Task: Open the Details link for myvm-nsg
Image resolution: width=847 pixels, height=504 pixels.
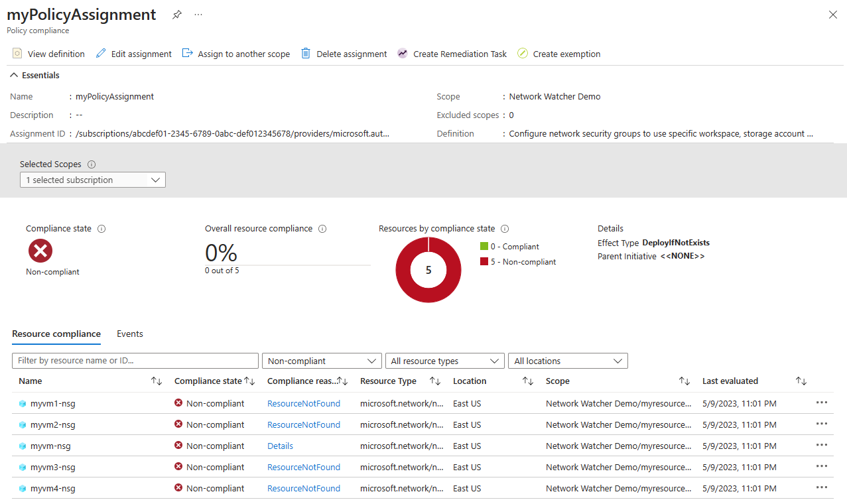Action: 280,446
